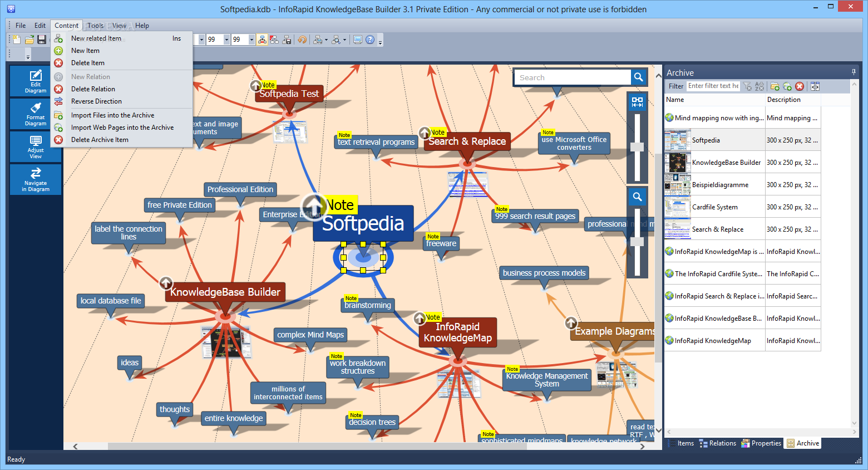The width and height of the screenshot is (868, 470).
Task: Click the magnifier button beside Search box
Action: click(x=638, y=77)
